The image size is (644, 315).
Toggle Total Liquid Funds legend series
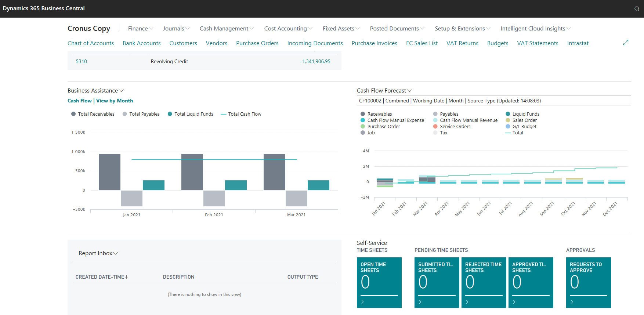click(191, 114)
